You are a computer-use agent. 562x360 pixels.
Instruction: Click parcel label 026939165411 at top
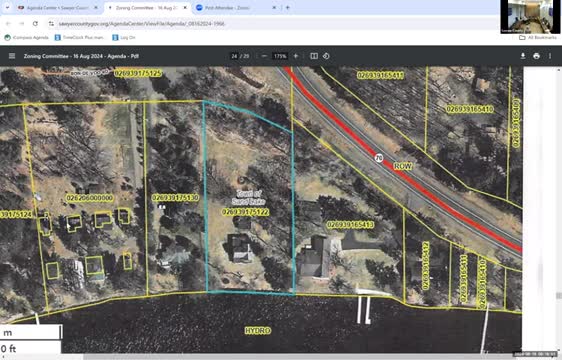381,75
